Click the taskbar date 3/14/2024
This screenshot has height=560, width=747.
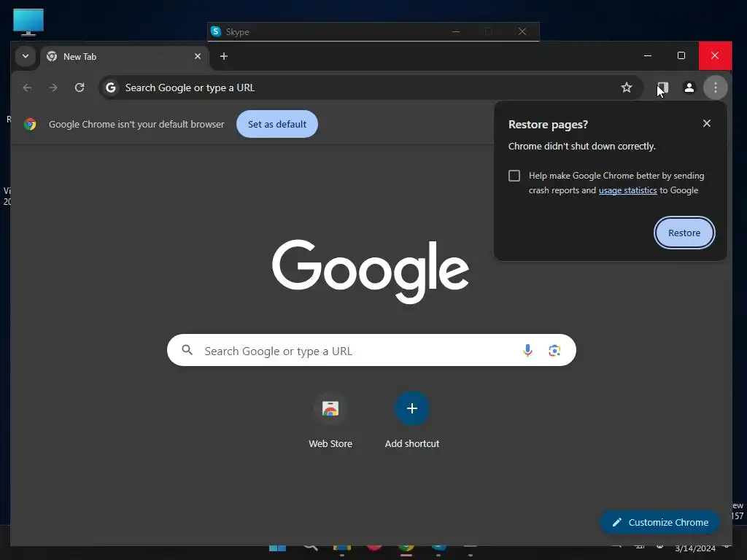[x=695, y=548]
